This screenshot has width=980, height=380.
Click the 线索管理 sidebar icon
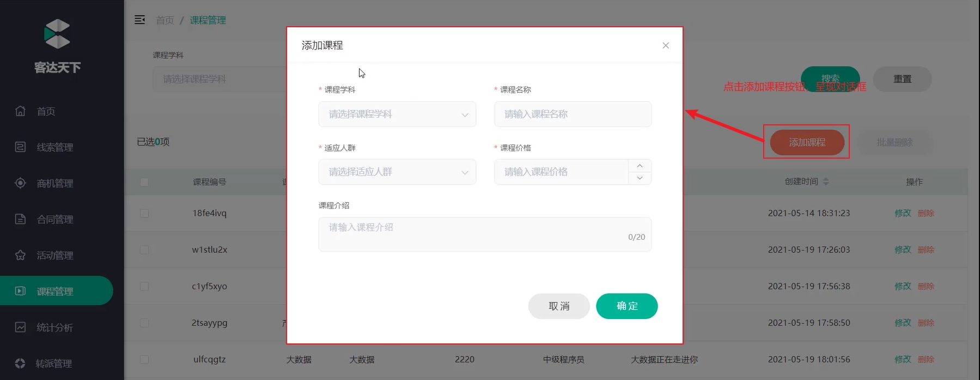[x=21, y=147]
